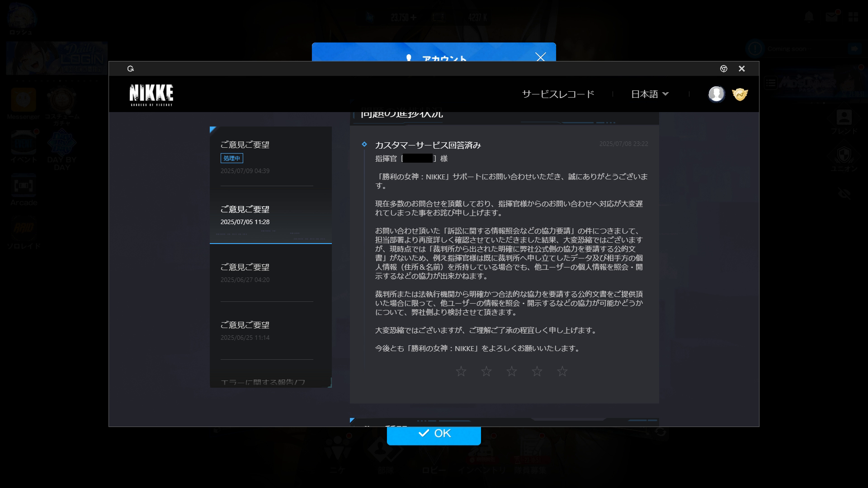Screen dimensions: 868x488
Task: Open the サービスレコード page
Action: [x=558, y=94]
